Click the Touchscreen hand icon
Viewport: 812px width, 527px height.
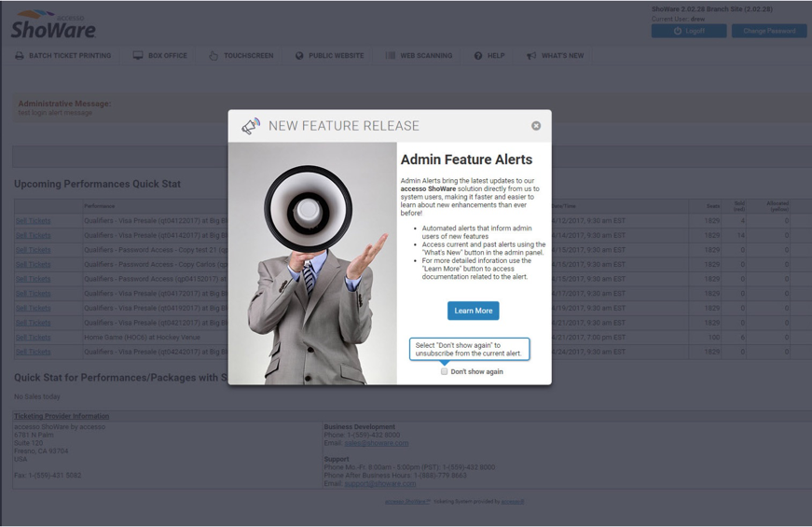click(x=213, y=56)
